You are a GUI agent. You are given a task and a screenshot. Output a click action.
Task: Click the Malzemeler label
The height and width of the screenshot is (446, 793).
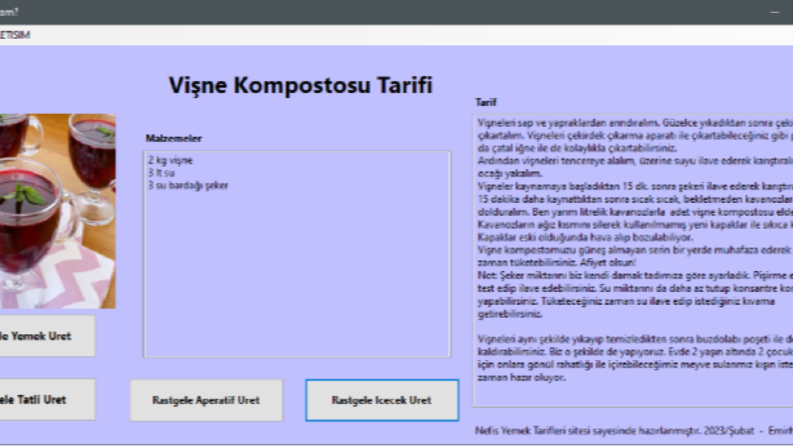173,139
